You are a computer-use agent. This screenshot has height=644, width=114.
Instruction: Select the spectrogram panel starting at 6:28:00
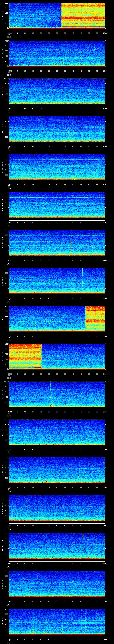(57, 546)
